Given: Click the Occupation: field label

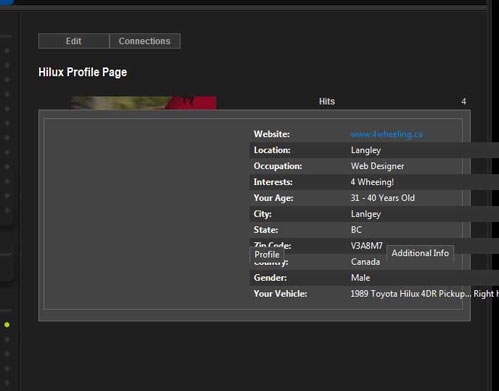Looking at the screenshot, I should pos(278,166).
